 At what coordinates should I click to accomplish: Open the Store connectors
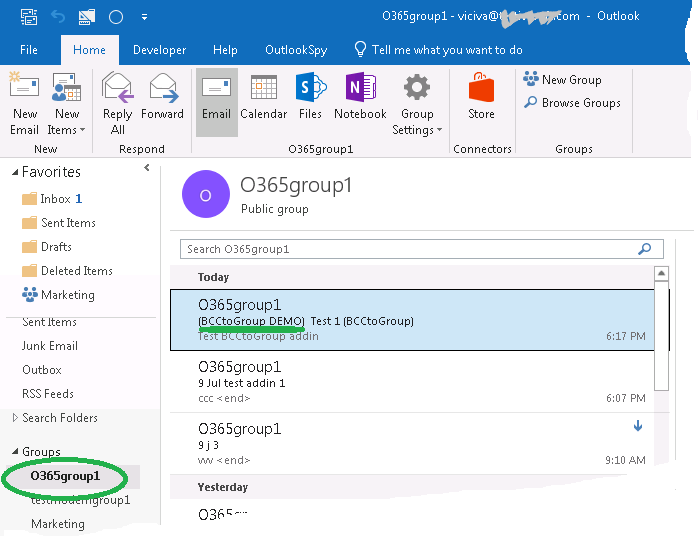pos(481,97)
